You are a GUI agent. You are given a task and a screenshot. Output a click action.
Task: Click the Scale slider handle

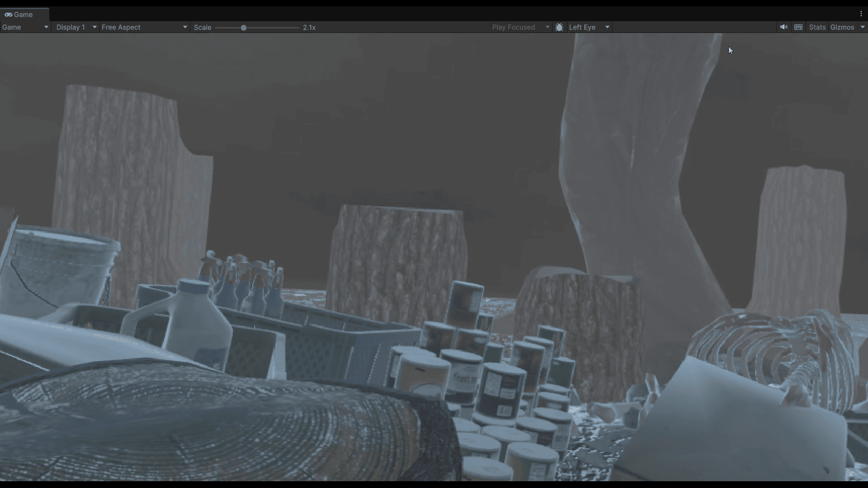click(244, 28)
